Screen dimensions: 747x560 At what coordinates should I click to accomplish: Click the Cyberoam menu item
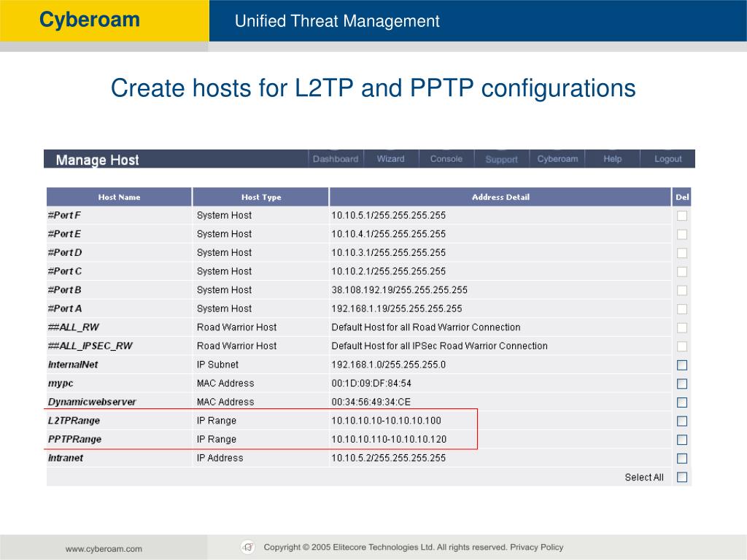pos(557,158)
